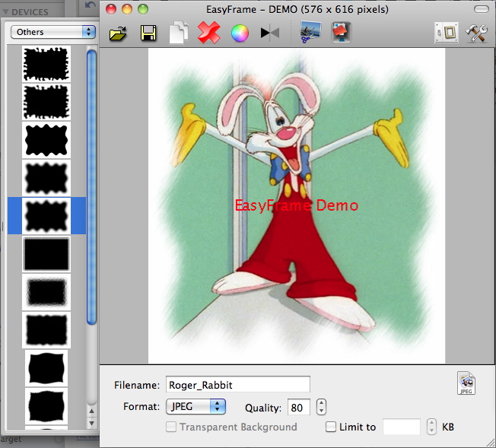Viewport: 496px width, 448px height.
Task: Save the image with the floppy disk icon
Action: (148, 33)
